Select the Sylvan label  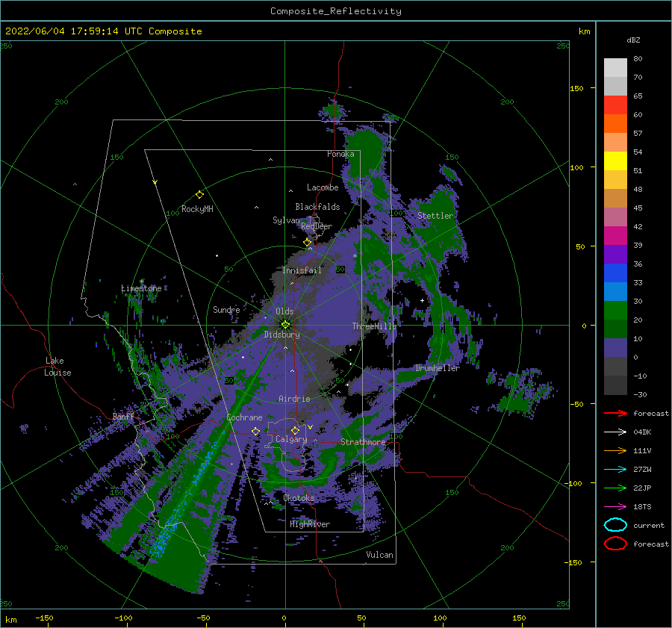(286, 220)
